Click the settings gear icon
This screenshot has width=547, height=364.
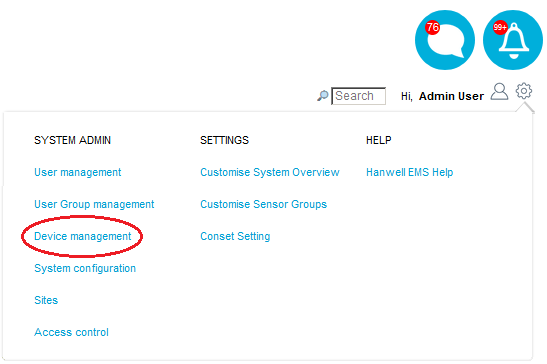pos(524,91)
